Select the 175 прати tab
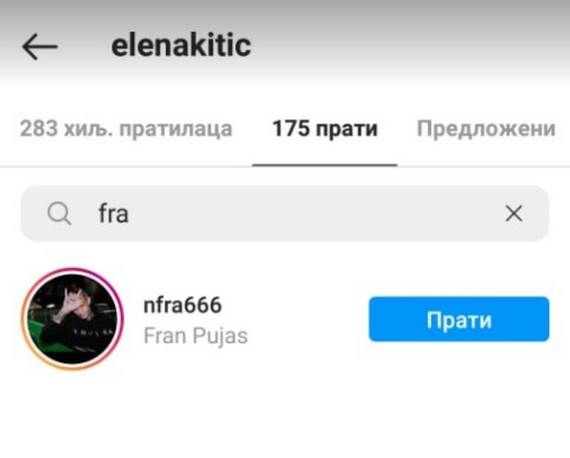 pos(325,129)
